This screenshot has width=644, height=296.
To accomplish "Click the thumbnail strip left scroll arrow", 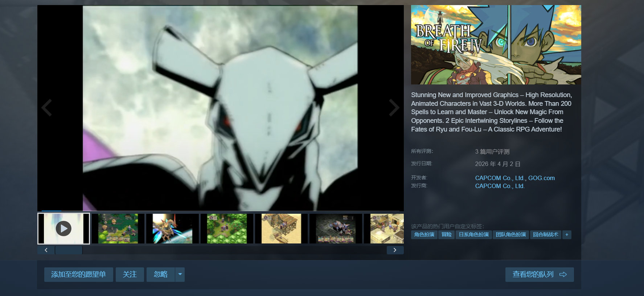I will tap(46, 250).
